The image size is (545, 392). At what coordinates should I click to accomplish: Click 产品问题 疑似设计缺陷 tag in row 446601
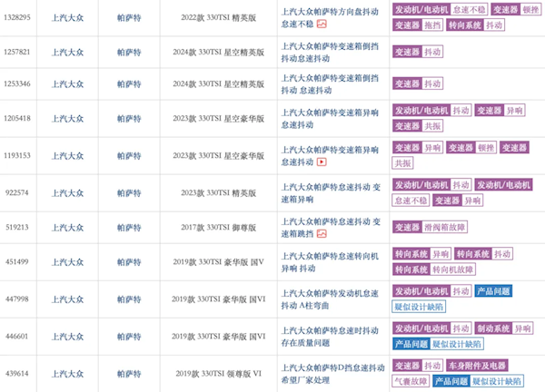pos(438,344)
